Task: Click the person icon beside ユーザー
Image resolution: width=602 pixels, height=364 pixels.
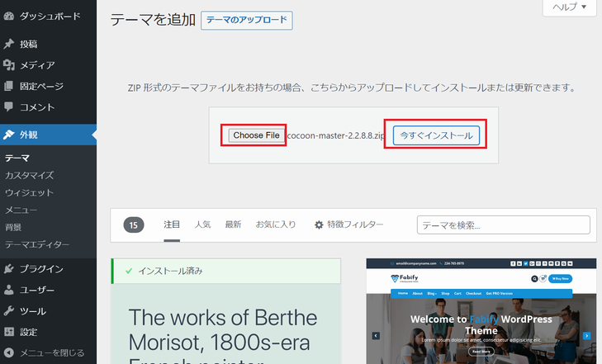Action: (x=8, y=290)
